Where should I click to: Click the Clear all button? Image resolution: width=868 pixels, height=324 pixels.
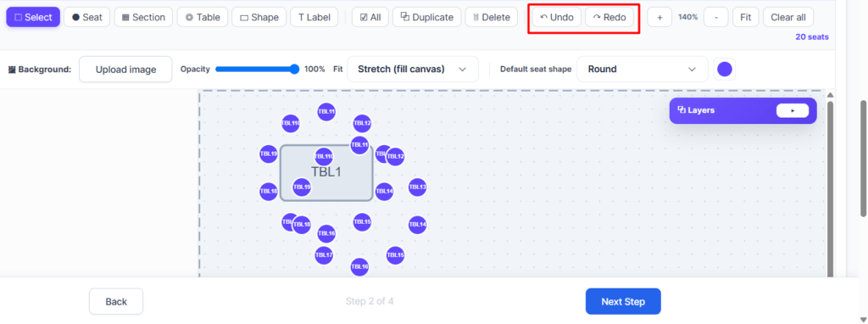click(x=788, y=17)
